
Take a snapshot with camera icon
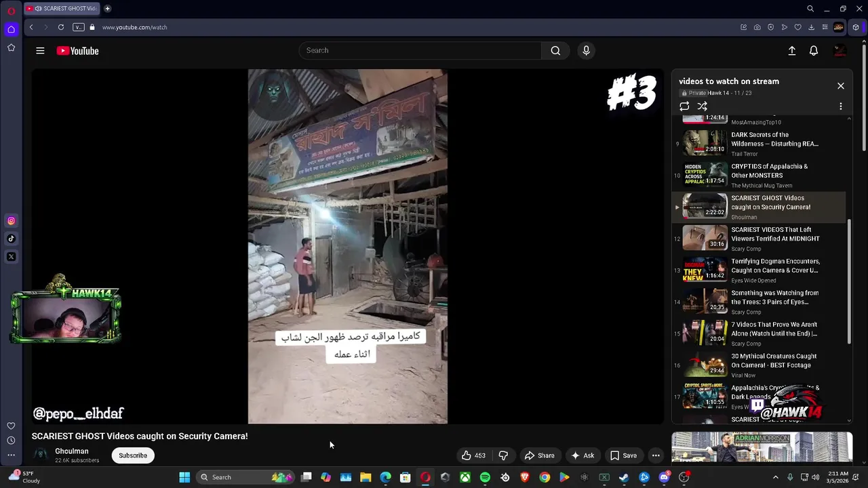click(x=757, y=27)
